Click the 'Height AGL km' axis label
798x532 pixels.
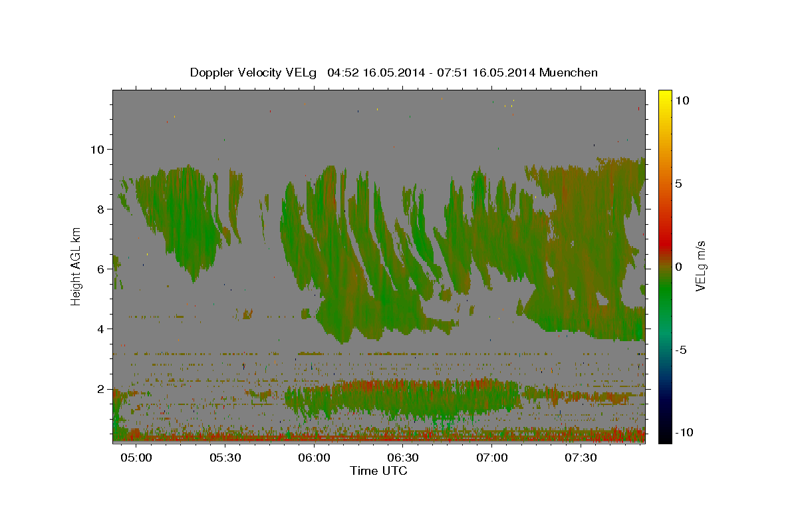76,266
